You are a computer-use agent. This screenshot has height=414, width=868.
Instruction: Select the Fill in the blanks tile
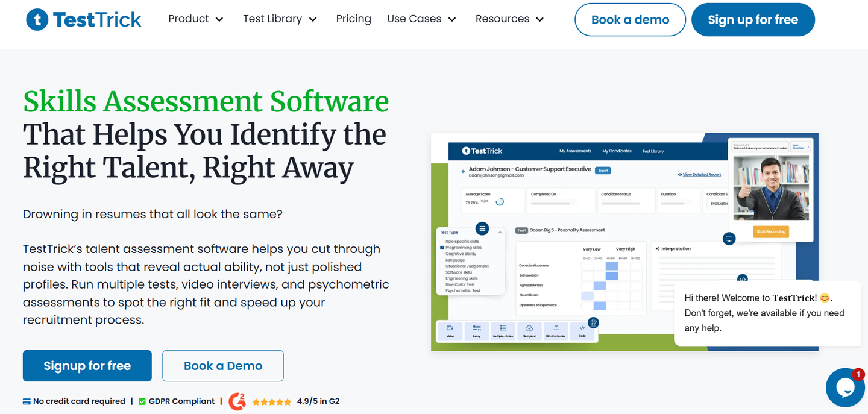pos(556,331)
